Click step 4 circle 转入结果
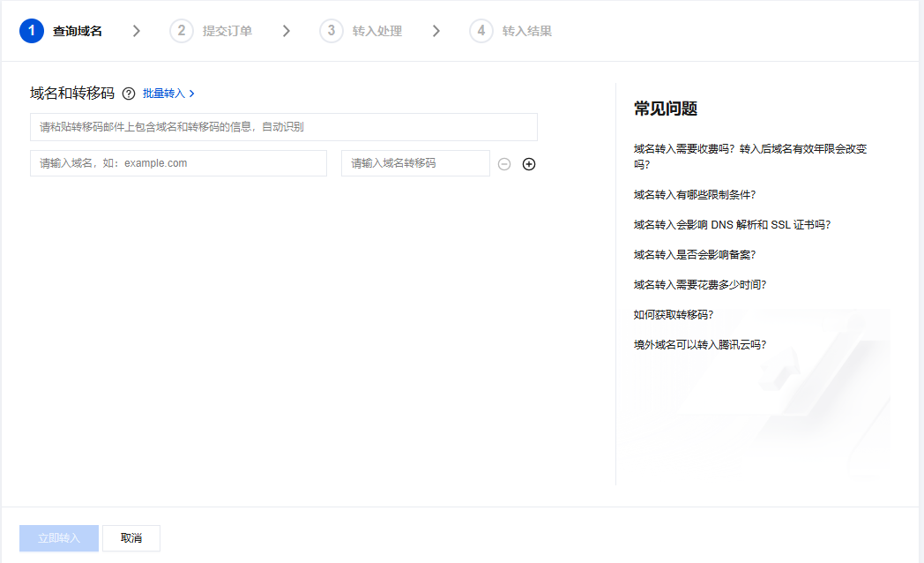The image size is (924, 563). pyautogui.click(x=481, y=31)
